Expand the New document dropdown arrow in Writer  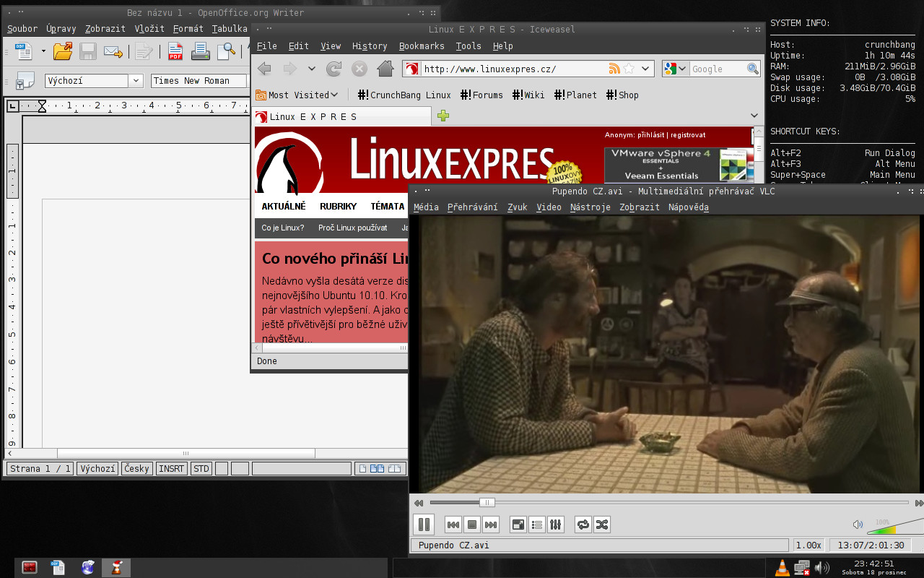[x=43, y=51]
